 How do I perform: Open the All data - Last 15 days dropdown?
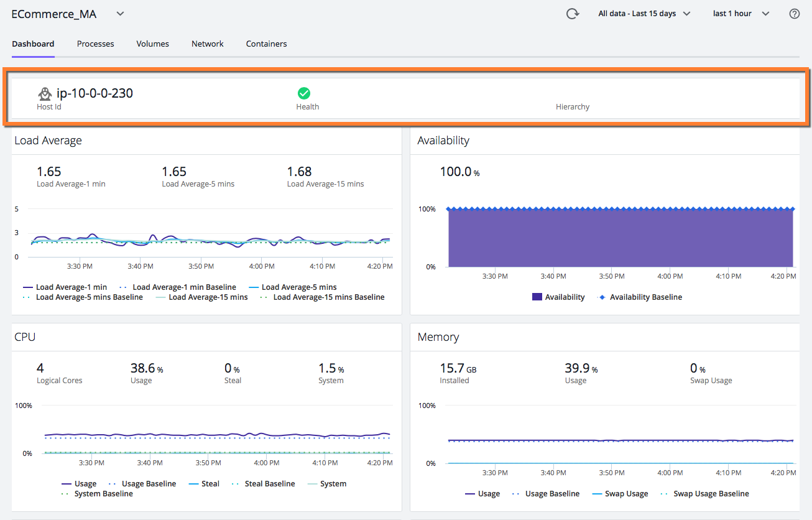[x=644, y=14]
